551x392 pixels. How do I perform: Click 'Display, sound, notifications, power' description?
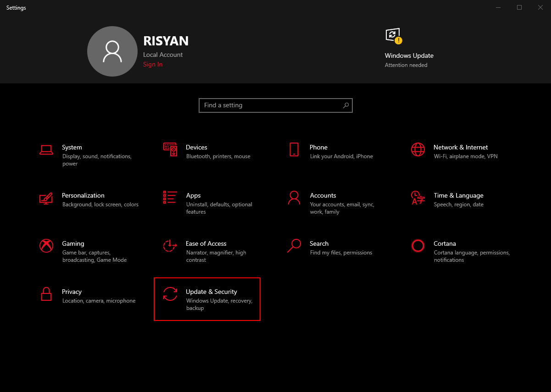click(x=97, y=160)
